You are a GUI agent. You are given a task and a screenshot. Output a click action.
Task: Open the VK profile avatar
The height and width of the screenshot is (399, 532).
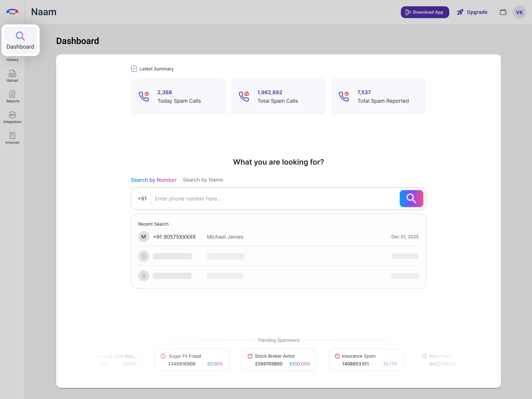tap(519, 12)
